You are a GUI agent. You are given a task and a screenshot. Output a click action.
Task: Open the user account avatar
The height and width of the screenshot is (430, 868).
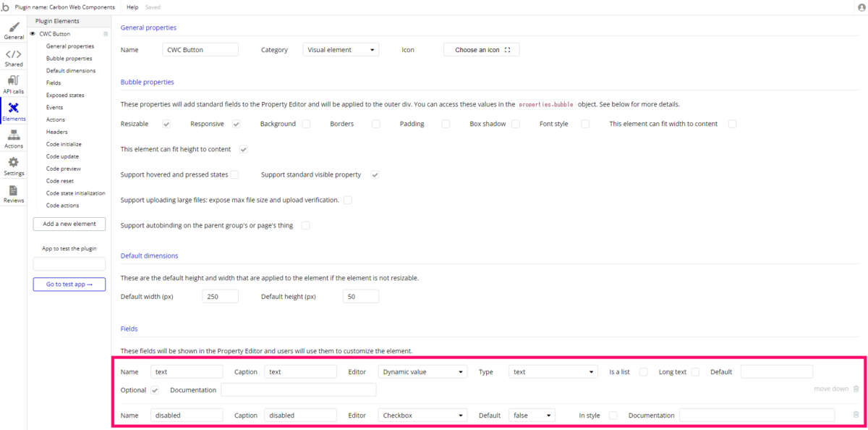point(861,7)
